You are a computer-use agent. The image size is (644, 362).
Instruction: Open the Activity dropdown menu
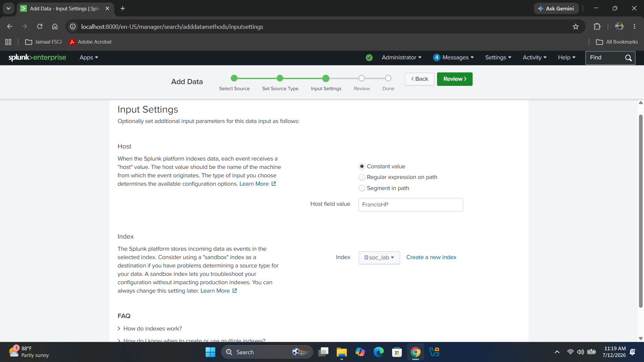coord(535,58)
